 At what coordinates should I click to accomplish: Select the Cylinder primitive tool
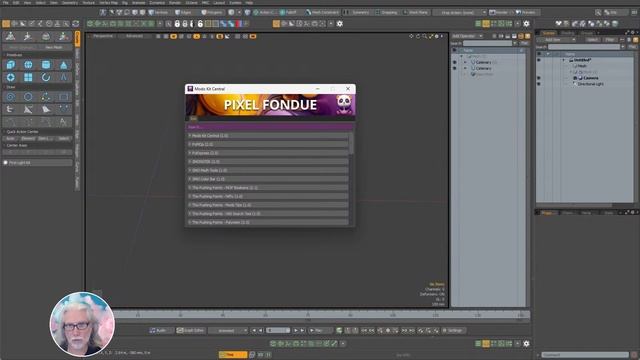(46, 64)
